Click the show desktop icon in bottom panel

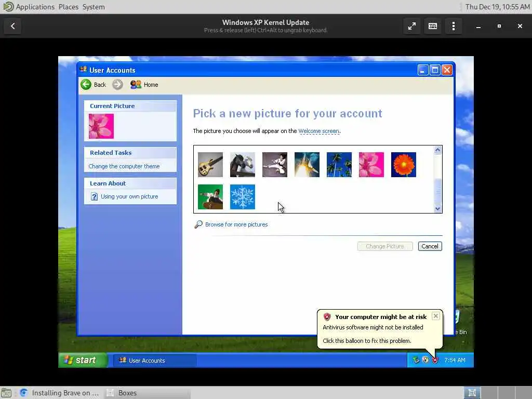click(6, 393)
